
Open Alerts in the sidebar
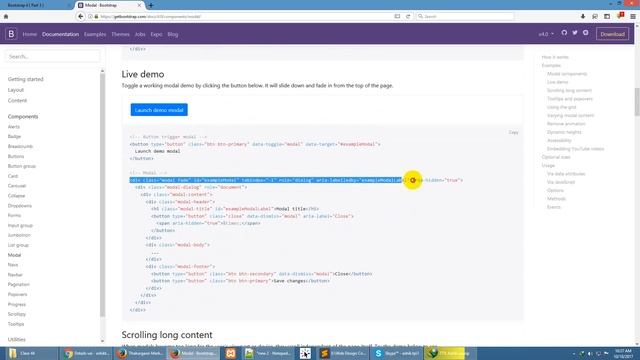(14, 127)
